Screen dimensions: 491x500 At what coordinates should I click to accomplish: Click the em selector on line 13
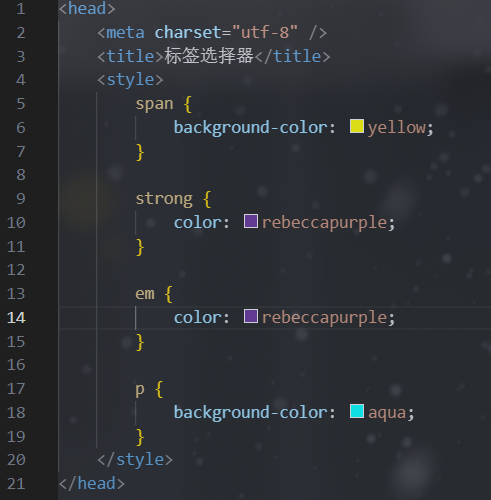point(145,294)
